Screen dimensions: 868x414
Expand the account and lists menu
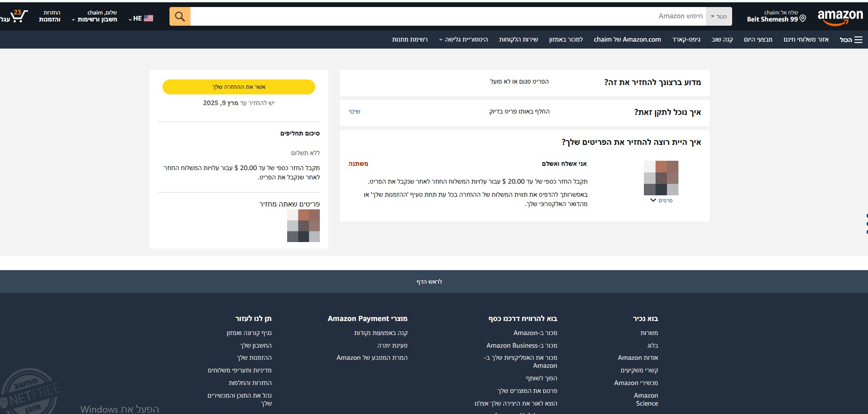[95, 16]
